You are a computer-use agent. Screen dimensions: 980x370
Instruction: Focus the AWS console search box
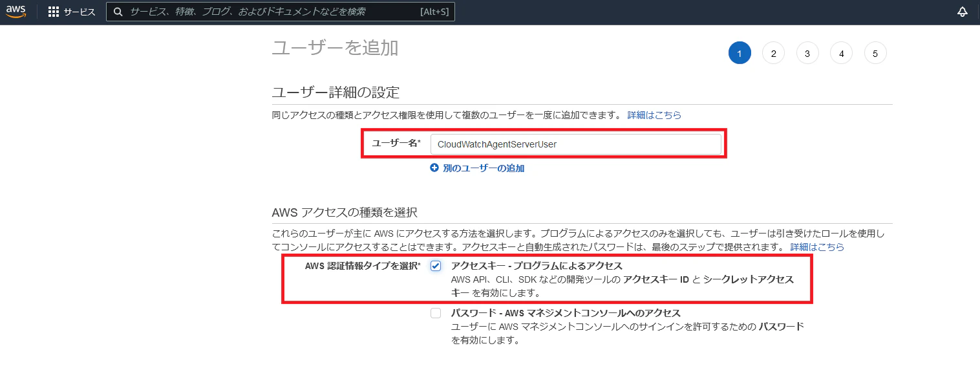tap(281, 12)
